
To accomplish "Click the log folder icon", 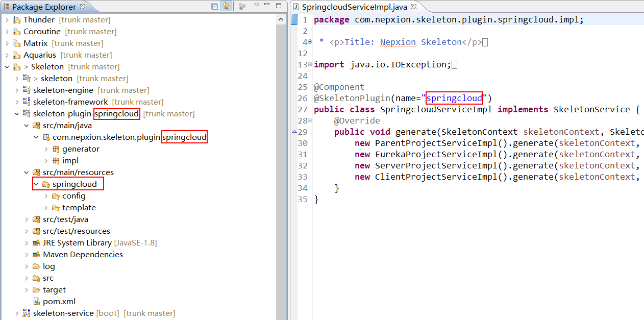I will click(36, 266).
